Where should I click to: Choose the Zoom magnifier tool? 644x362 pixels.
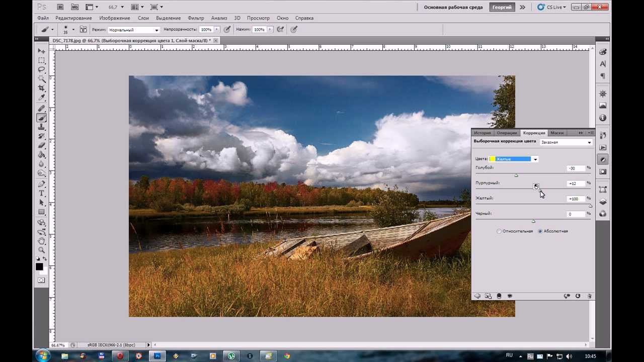tap(42, 250)
